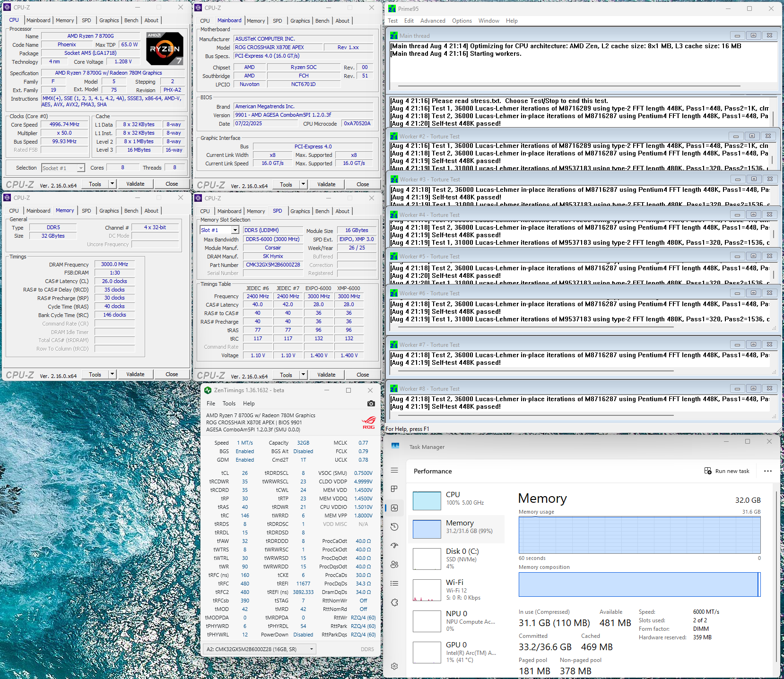
Task: Open the Help menu in Prime95
Action: (512, 21)
